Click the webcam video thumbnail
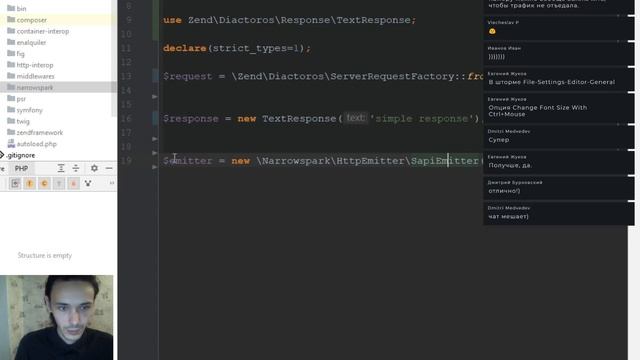The width and height of the screenshot is (640, 360). pyautogui.click(x=57, y=318)
